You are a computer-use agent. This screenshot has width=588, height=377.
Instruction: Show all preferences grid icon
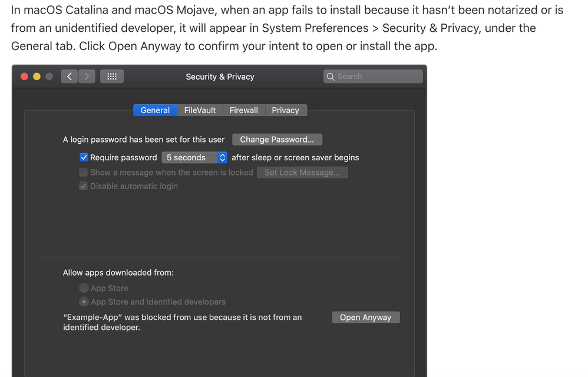tap(112, 77)
